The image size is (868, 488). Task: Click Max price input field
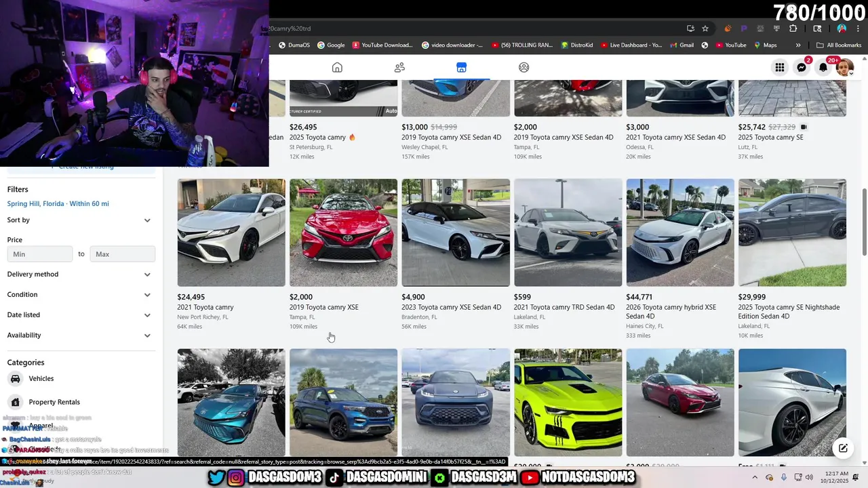tap(123, 254)
